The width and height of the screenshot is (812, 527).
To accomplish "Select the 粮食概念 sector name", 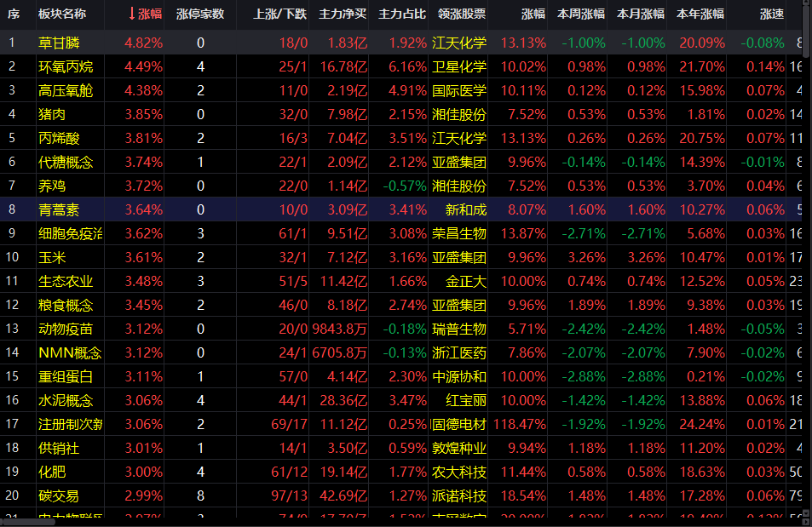I will tap(66, 305).
